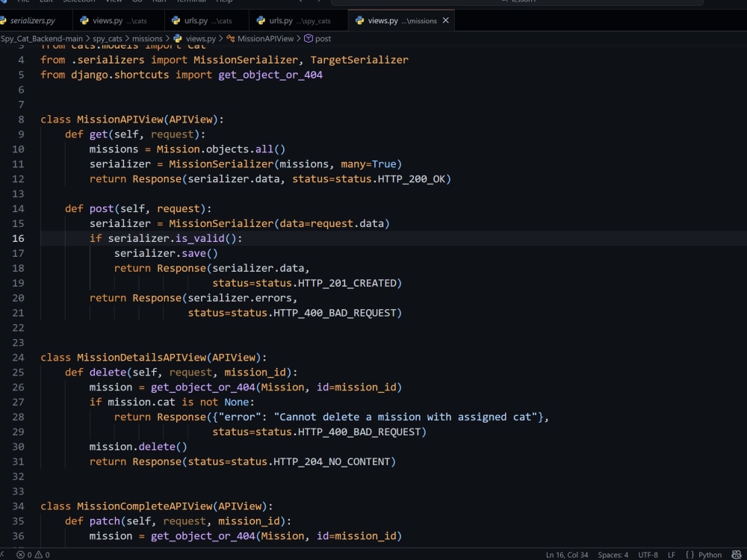The height and width of the screenshot is (560, 747).
Task: Click 'class MissionDetailsAPIView(APIView):' on line 24
Action: 153,358
